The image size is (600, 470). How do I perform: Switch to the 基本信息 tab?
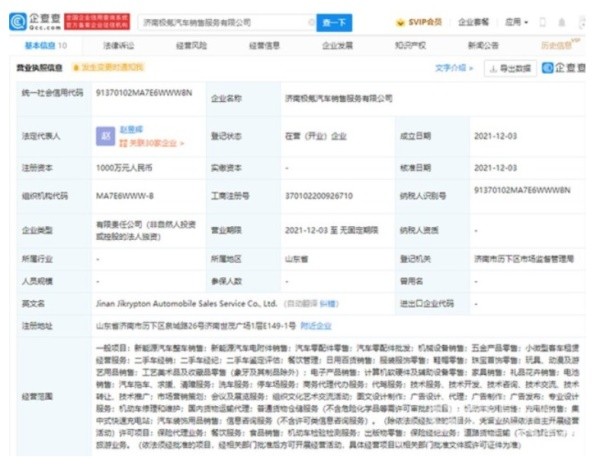[x=46, y=46]
